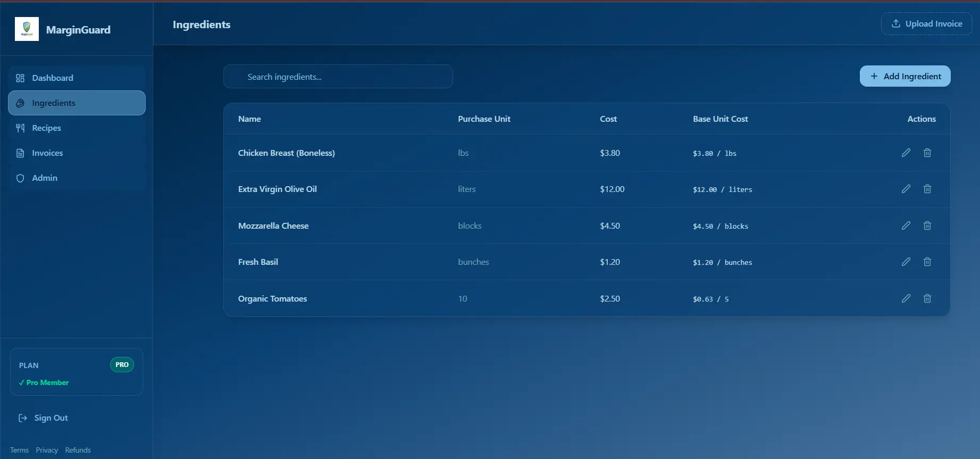Select the Mozzarella Cheese name
980x459 pixels.
coord(273,226)
